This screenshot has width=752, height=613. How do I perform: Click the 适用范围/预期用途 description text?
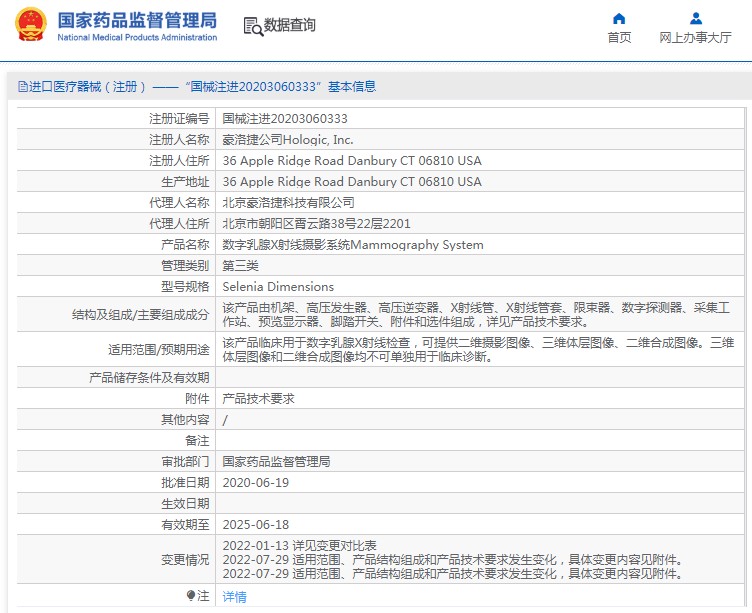[478, 350]
